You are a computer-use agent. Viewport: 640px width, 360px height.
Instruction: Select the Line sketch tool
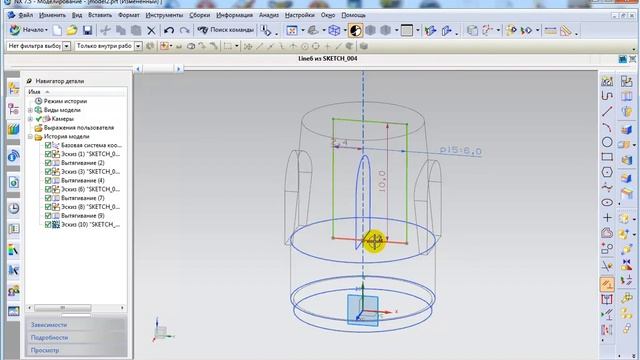coord(607,111)
